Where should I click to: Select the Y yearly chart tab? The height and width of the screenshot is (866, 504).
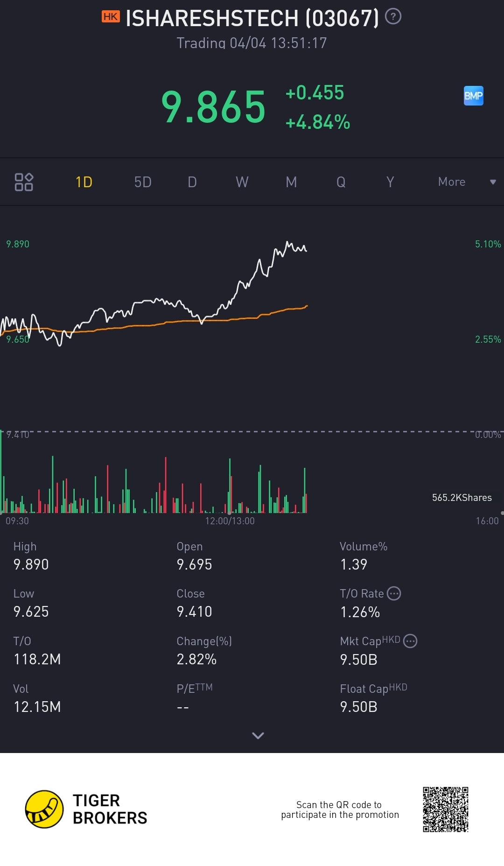(390, 182)
